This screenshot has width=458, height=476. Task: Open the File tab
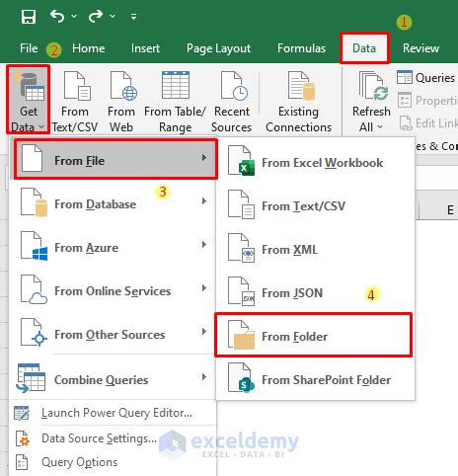(29, 48)
